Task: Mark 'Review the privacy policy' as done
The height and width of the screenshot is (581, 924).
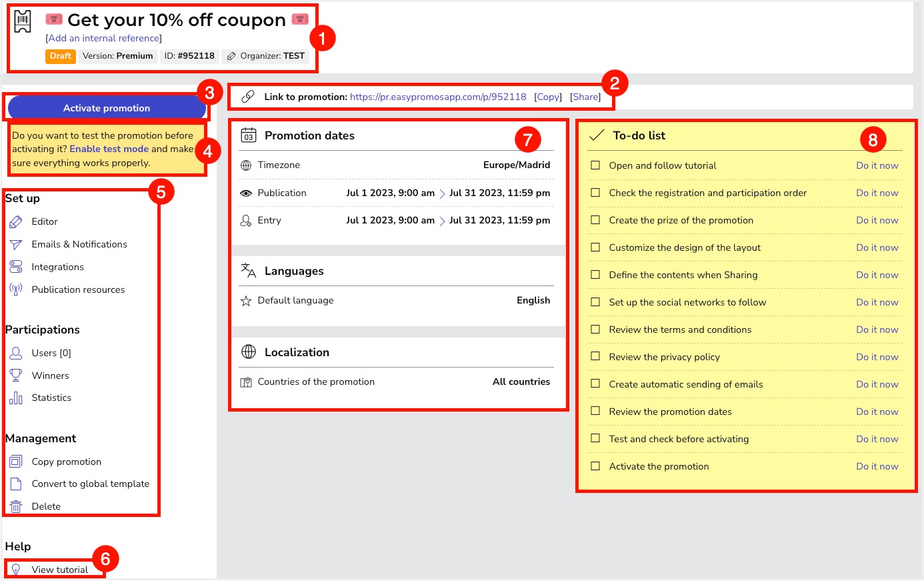Action: pos(595,357)
